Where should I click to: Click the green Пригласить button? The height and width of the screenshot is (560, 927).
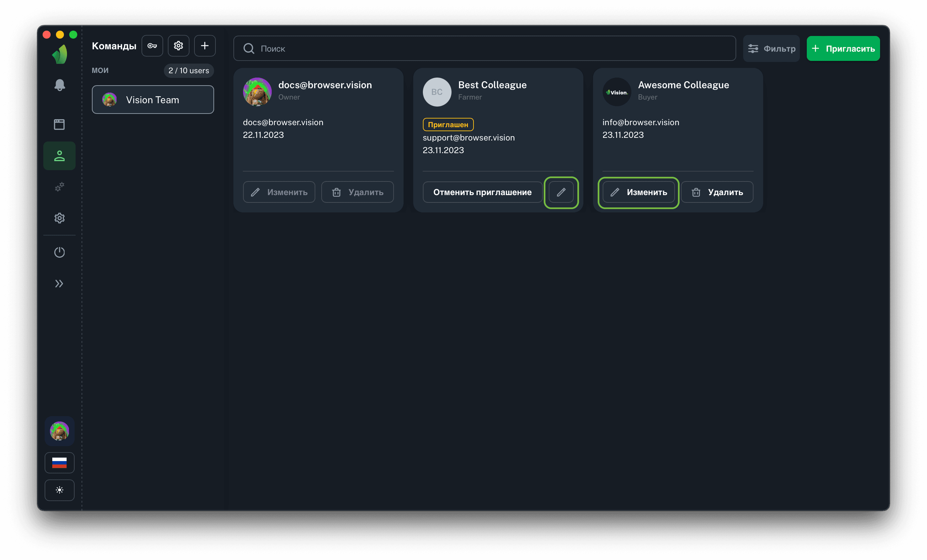843,49
